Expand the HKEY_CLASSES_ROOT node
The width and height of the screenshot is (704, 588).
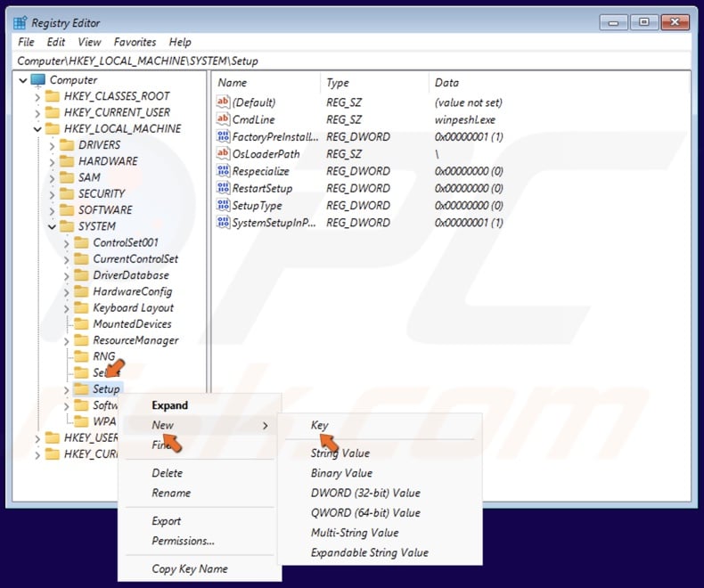(x=37, y=97)
